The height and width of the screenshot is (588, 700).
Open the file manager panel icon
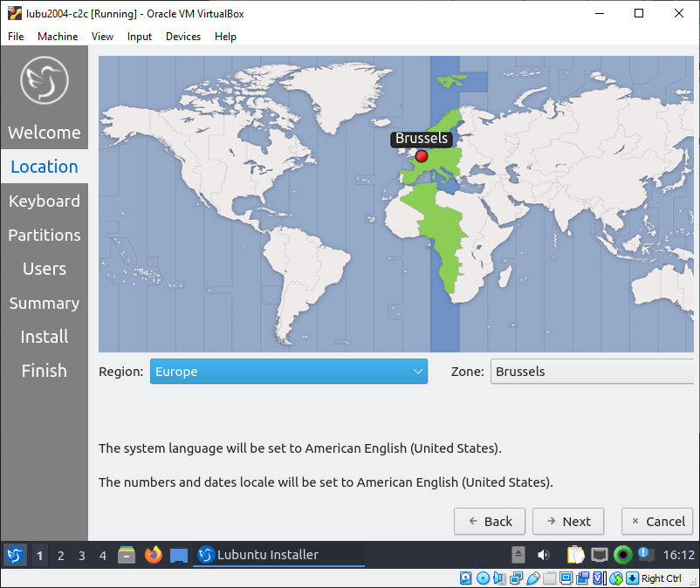click(x=127, y=555)
